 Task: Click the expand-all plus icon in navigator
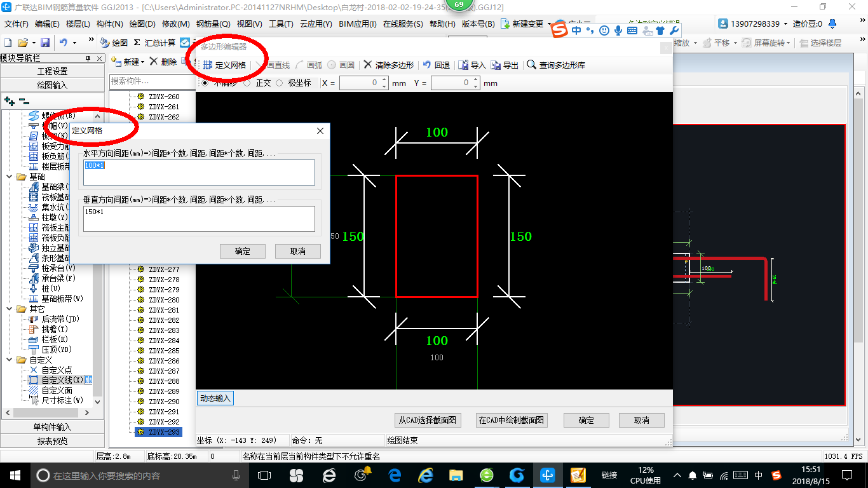9,101
